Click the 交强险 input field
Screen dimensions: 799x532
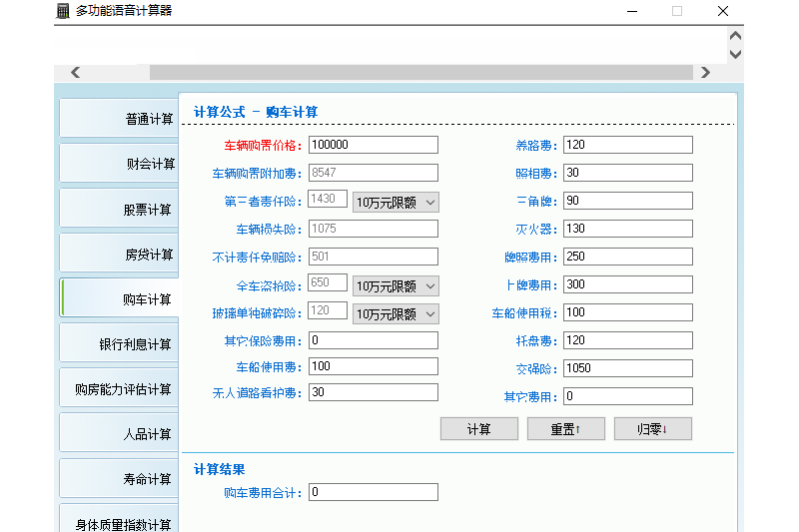[x=628, y=368]
